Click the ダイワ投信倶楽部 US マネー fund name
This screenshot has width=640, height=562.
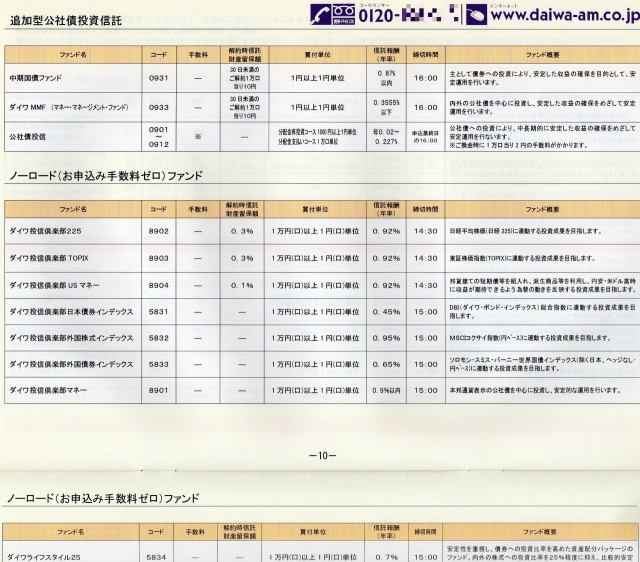click(x=54, y=285)
